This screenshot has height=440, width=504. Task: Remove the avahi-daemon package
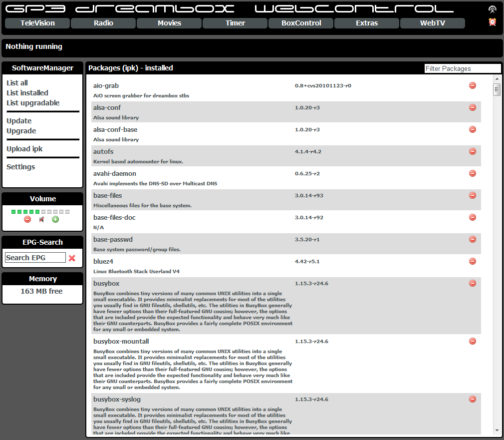click(x=472, y=173)
